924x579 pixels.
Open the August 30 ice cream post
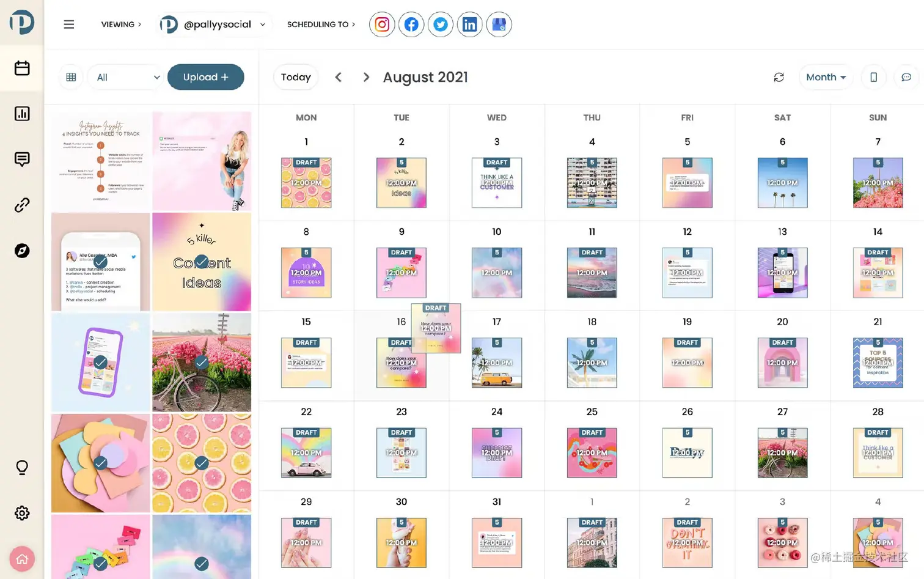coord(402,543)
